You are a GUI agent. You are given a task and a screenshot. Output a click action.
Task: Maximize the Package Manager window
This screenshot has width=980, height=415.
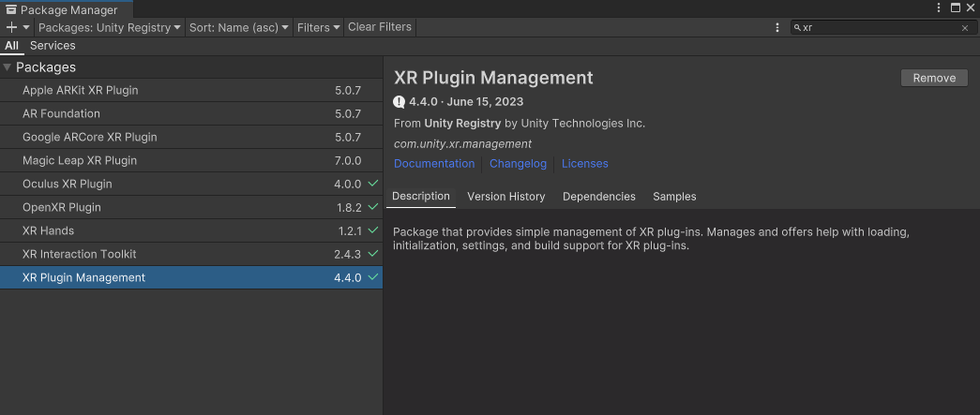click(x=956, y=8)
